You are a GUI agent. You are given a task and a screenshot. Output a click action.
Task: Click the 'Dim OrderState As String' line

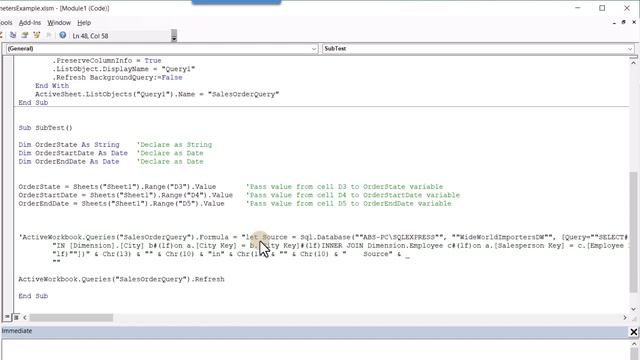tap(69, 144)
